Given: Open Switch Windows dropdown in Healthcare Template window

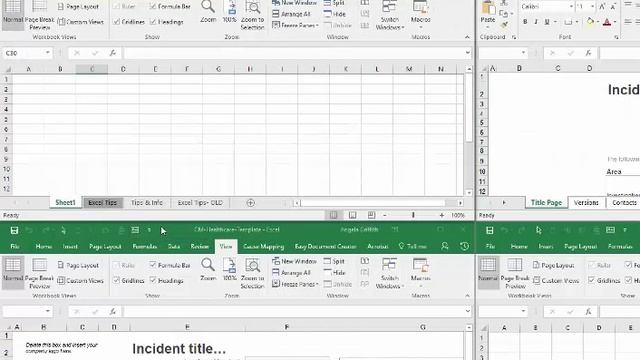Looking at the screenshot, I should (389, 273).
